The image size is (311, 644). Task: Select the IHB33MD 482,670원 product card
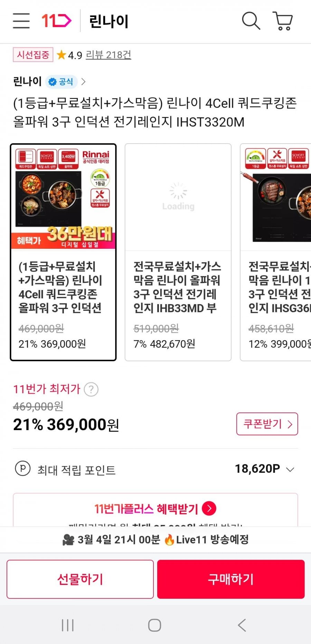(x=178, y=252)
